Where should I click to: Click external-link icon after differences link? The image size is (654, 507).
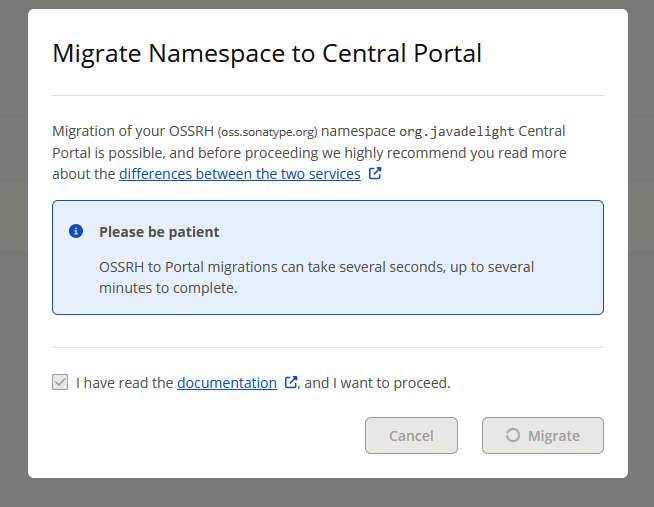375,173
